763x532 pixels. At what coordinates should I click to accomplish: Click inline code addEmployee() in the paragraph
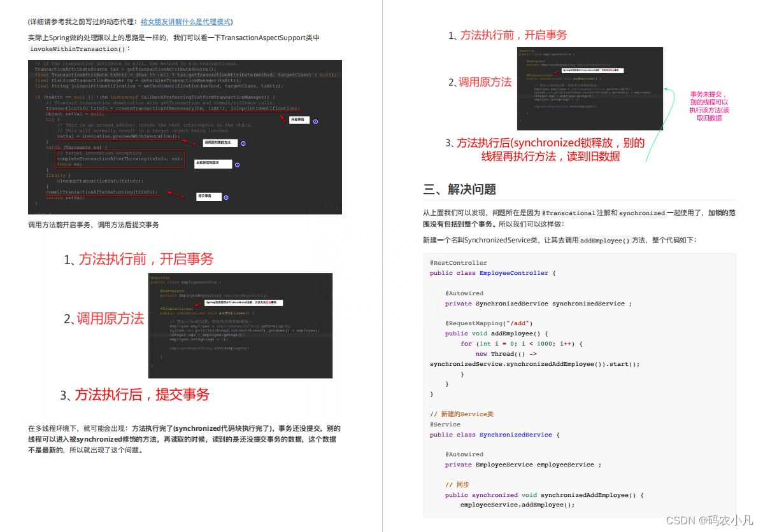[x=604, y=240]
